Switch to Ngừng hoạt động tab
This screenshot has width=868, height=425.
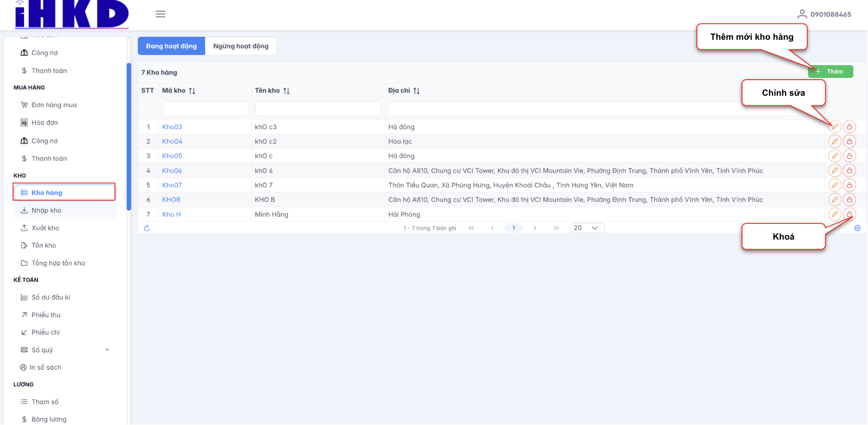pos(240,46)
